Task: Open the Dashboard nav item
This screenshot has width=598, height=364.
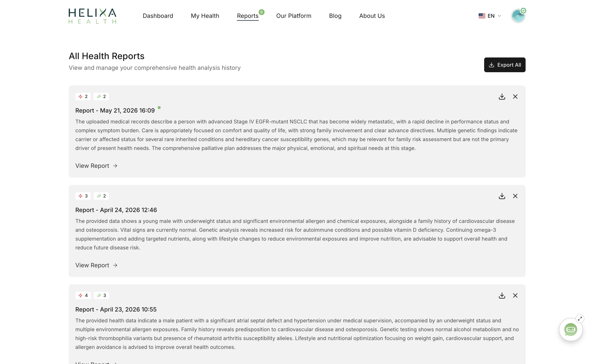Action: [x=158, y=16]
